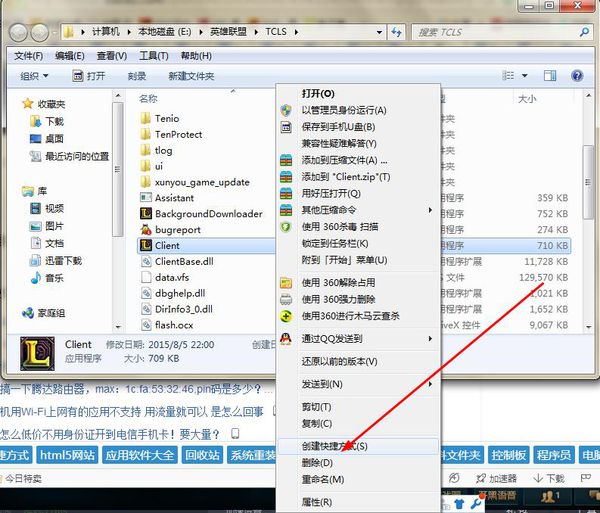The height and width of the screenshot is (513, 600).
Task: Click the refresh icon beside address bar
Action: click(396, 32)
